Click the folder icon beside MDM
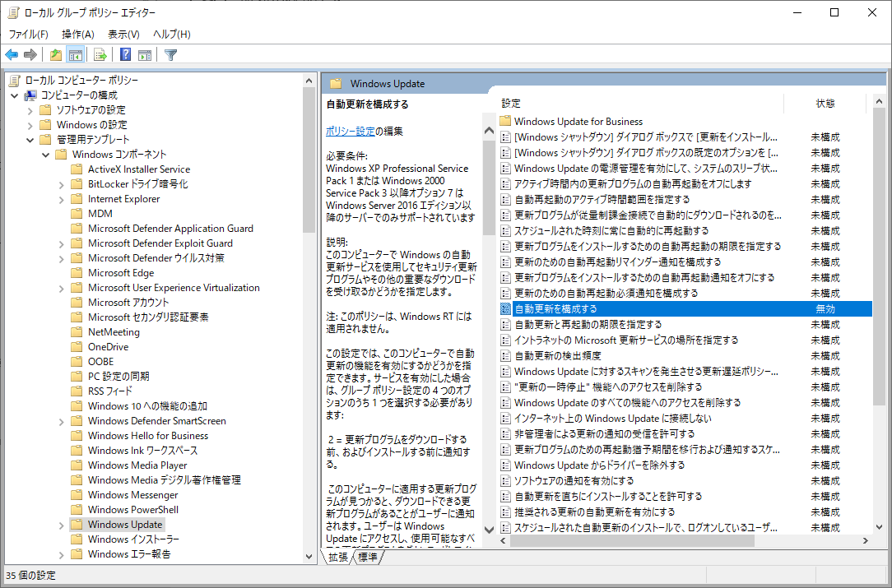 tap(77, 213)
